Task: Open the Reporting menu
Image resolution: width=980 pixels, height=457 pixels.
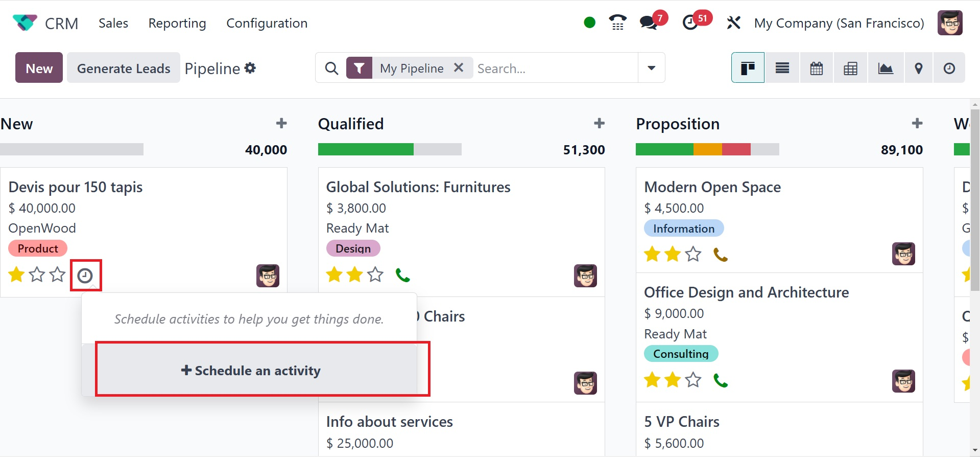Action: click(177, 23)
